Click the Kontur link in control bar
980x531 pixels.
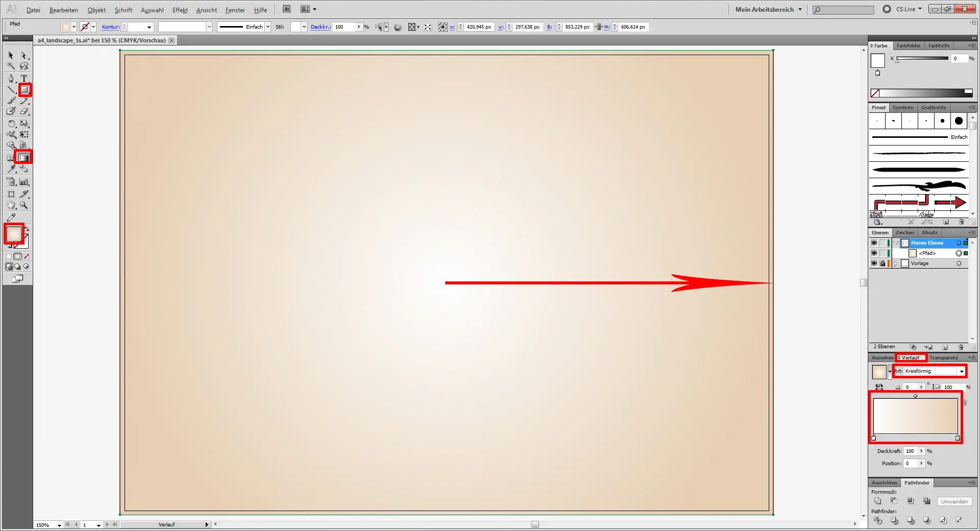coord(110,27)
